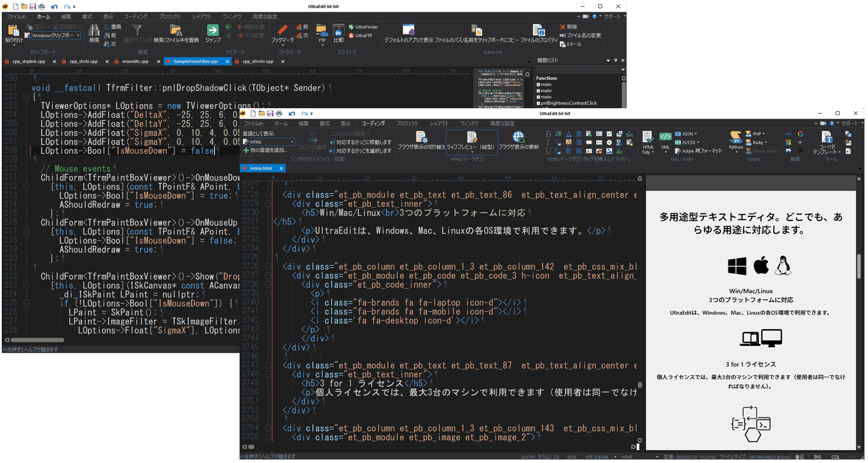The height and width of the screenshot is (463, 868).
Task: Click the blue help question mark in front window
Action: (x=832, y=123)
